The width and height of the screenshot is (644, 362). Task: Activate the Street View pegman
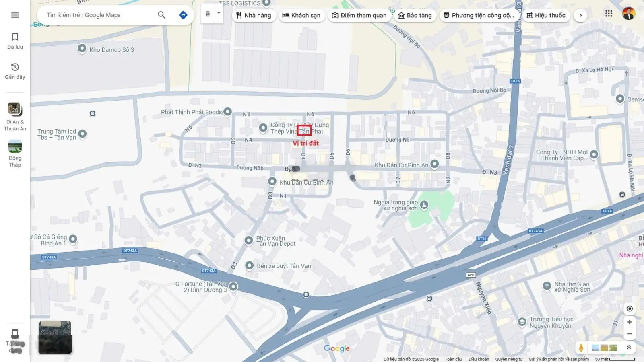pos(581,348)
